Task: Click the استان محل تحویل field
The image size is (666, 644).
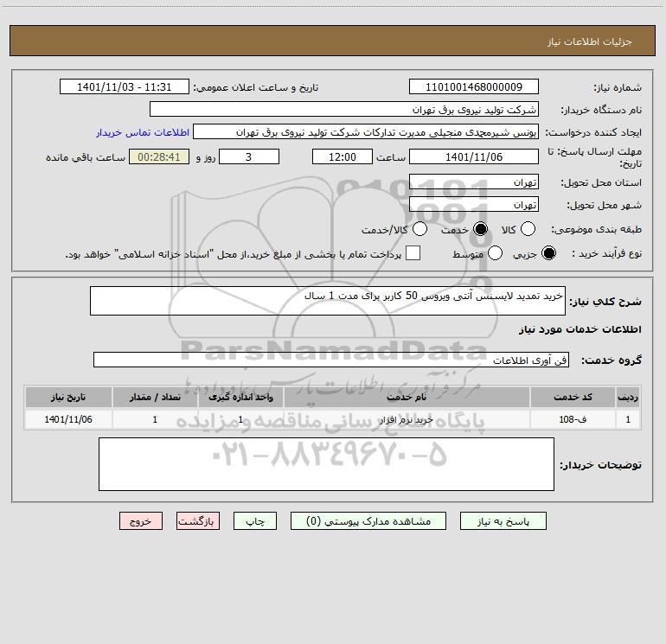Action: click(x=474, y=182)
